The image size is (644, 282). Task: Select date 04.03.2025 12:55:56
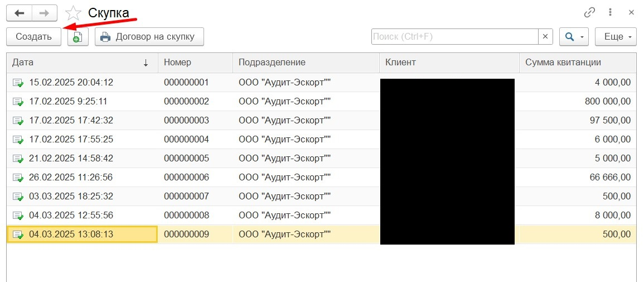point(71,216)
